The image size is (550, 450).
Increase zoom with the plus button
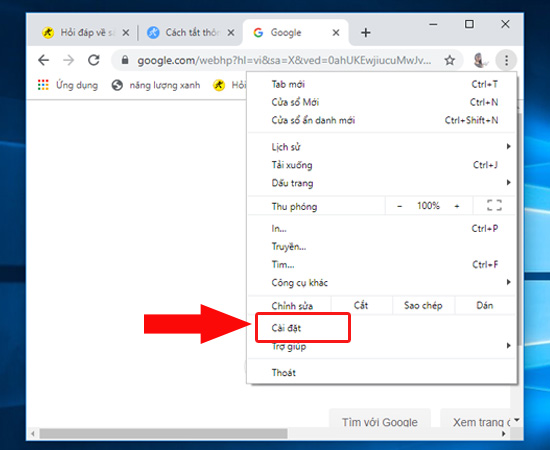click(457, 206)
